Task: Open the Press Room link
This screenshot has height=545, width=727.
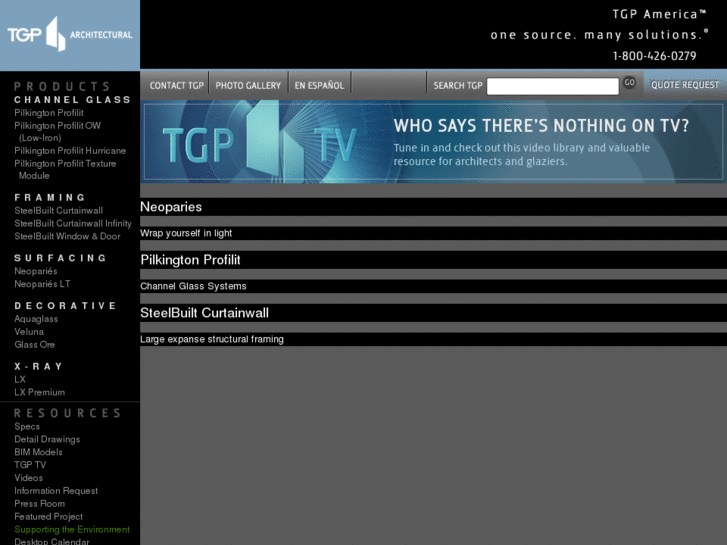Action: pos(39,504)
